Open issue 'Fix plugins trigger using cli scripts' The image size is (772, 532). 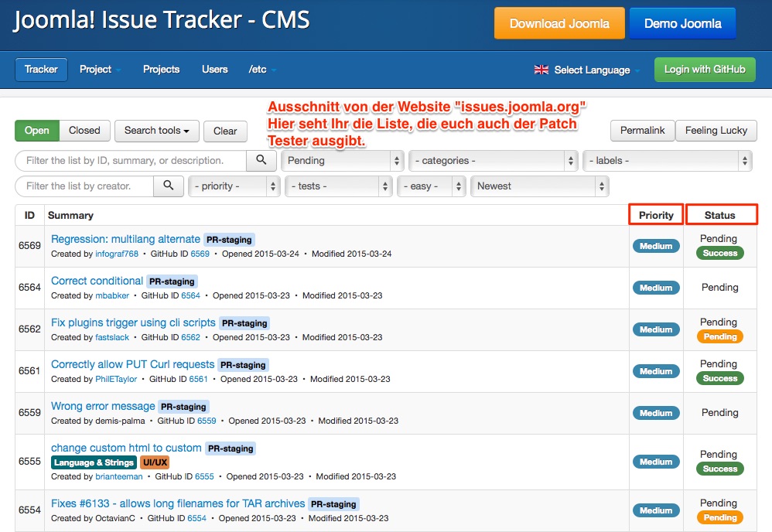tap(133, 323)
